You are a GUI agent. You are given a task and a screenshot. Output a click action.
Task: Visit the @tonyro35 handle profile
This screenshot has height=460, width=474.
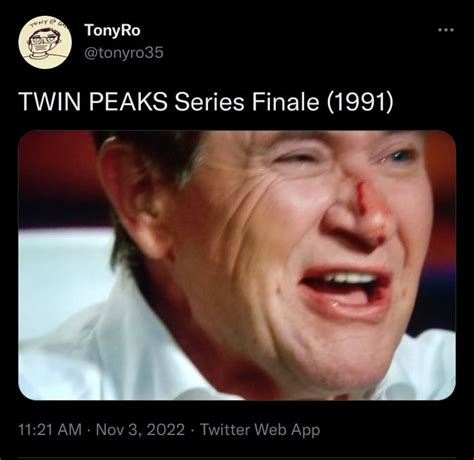[x=124, y=53]
